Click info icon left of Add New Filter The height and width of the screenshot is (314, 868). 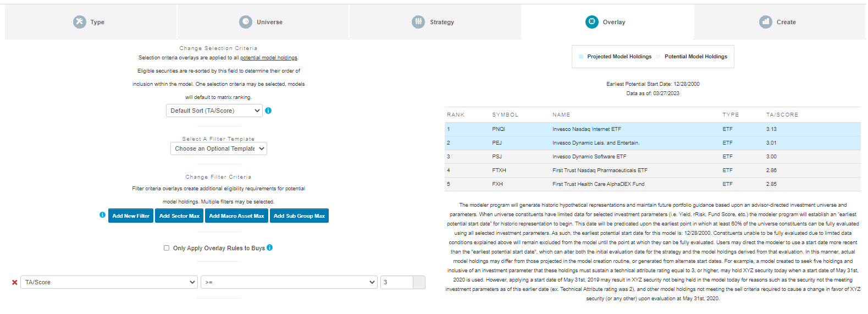tap(102, 215)
